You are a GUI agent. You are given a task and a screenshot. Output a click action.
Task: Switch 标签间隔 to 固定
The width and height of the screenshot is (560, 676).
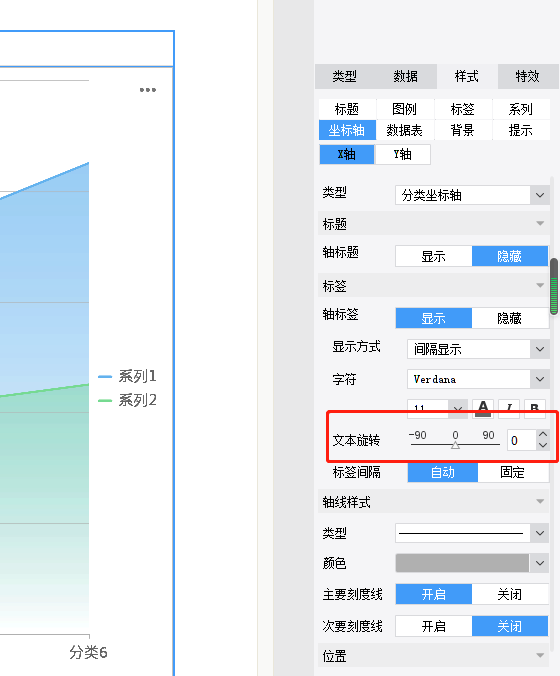[513, 473]
